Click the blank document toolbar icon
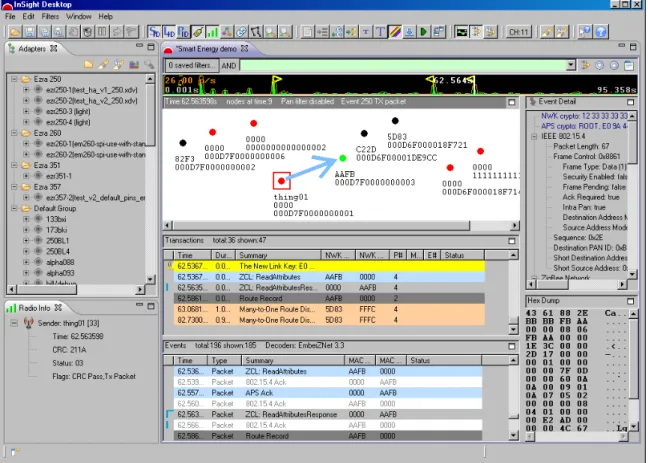648x463 pixels. [307, 32]
